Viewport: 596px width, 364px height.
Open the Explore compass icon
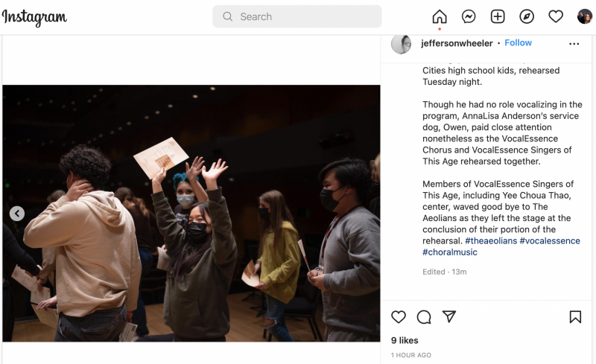(x=527, y=16)
